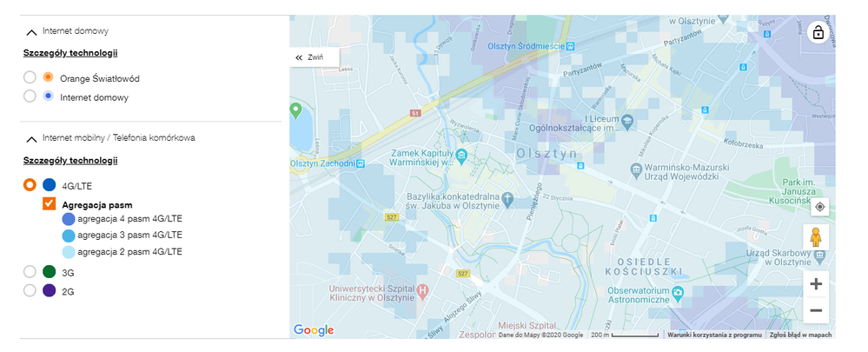Select the Street View pegman icon
868x352 pixels.
coord(817,238)
